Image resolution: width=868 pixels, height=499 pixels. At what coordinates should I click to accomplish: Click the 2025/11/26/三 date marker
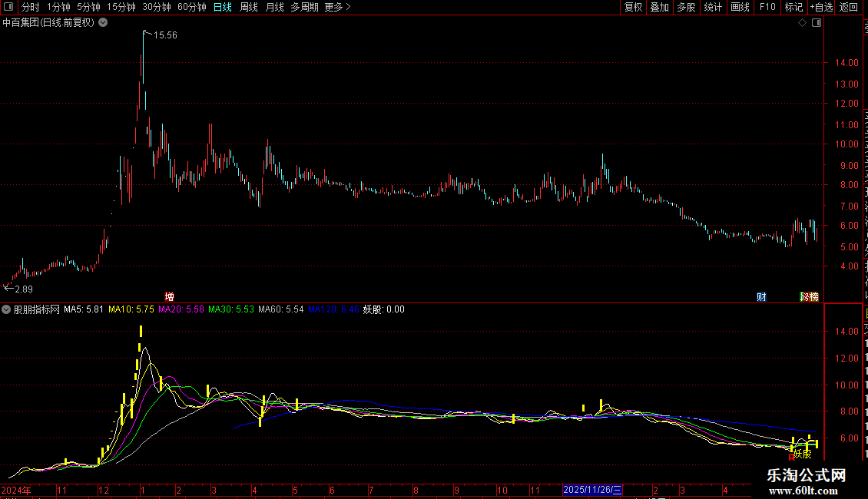(592, 490)
